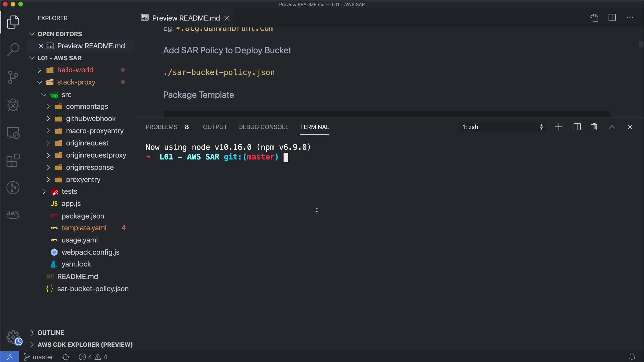
Task: Click the preview scrollbar minimap marker
Action: (641, 44)
